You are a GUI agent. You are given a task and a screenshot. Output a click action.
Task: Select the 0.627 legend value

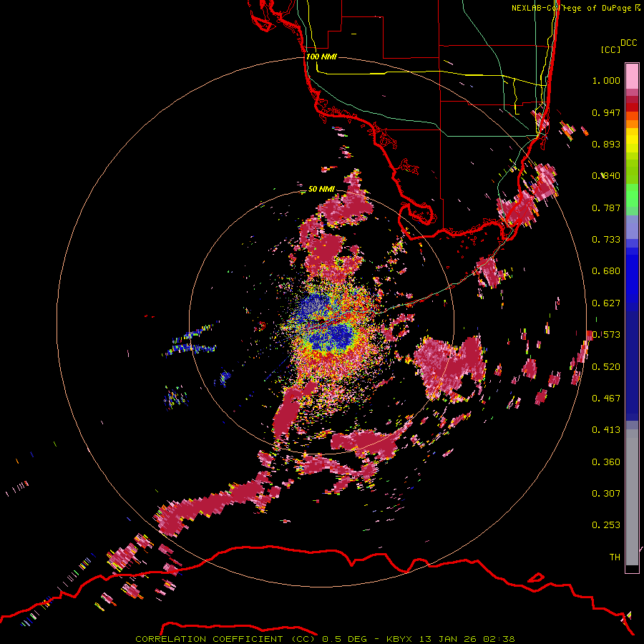(606, 303)
